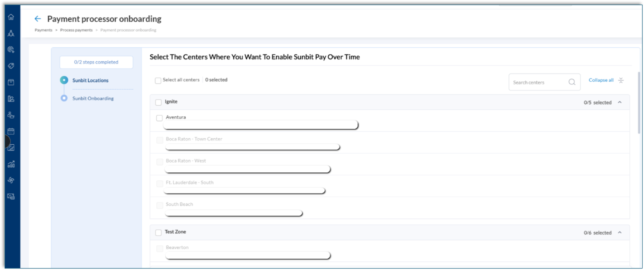
Task: Click the collapse all arrows icon
Action: pos(621,80)
